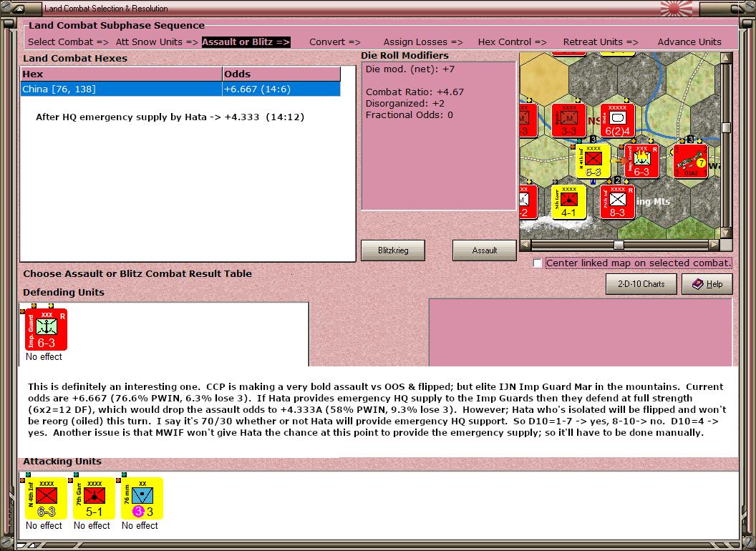The width and height of the screenshot is (756, 551).
Task: Click the Convert subphase
Action: click(335, 42)
